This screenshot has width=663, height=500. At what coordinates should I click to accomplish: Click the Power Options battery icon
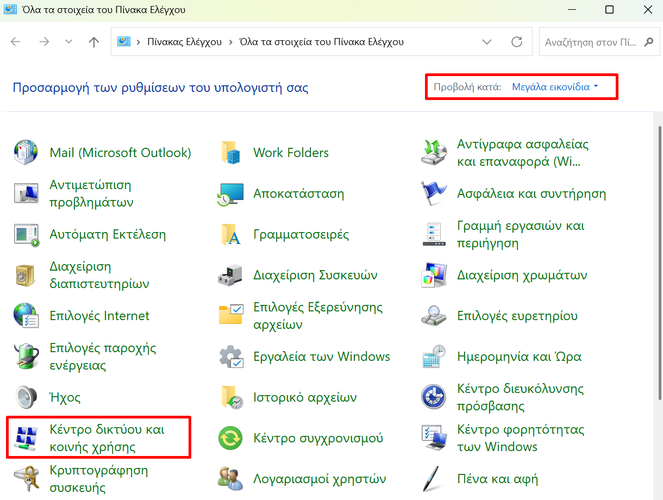[26, 356]
